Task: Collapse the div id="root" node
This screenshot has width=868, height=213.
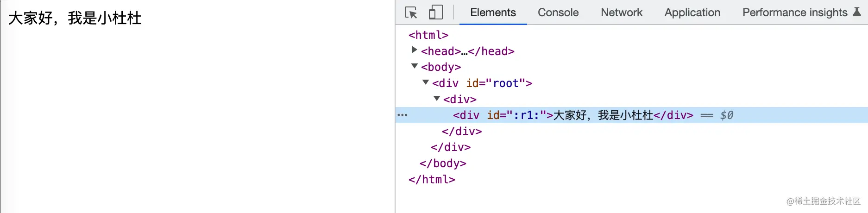Action: [426, 82]
